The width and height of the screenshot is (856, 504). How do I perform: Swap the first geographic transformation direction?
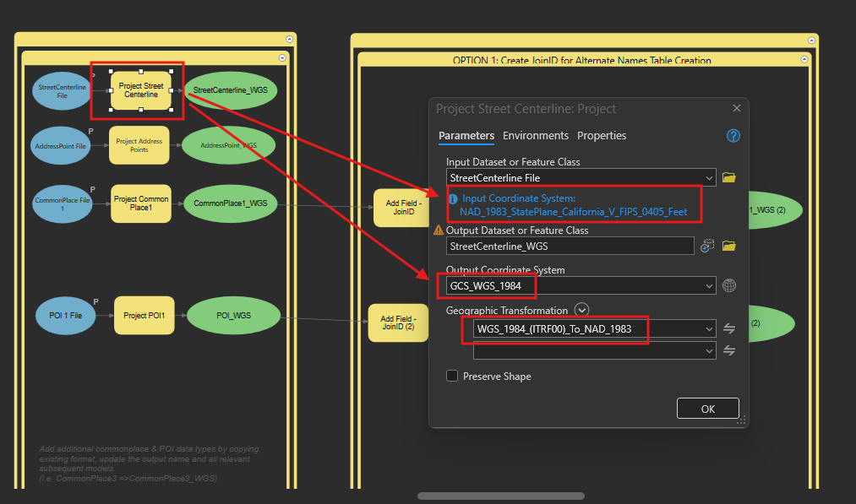point(728,328)
